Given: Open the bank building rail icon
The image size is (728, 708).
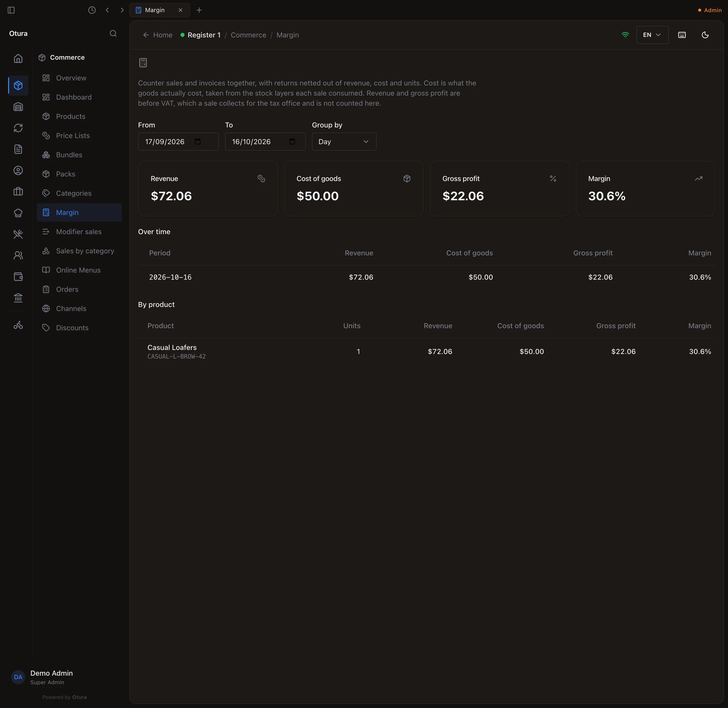Looking at the screenshot, I should click(18, 297).
